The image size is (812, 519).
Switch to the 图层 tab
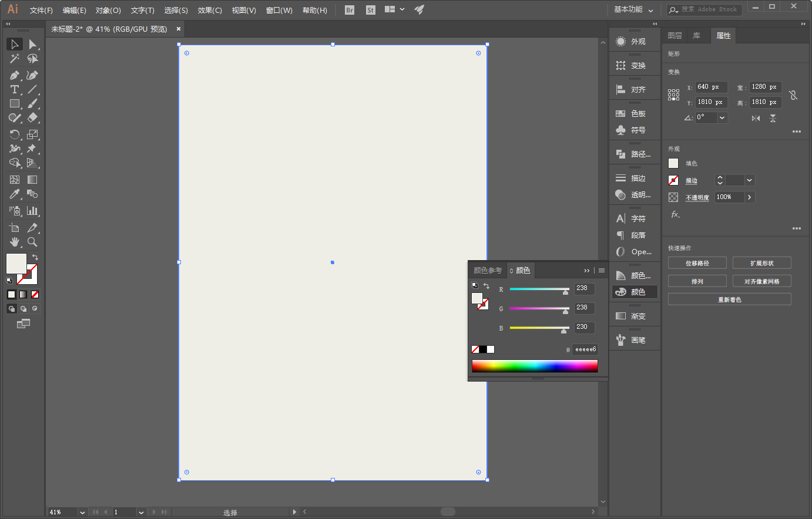[675, 36]
